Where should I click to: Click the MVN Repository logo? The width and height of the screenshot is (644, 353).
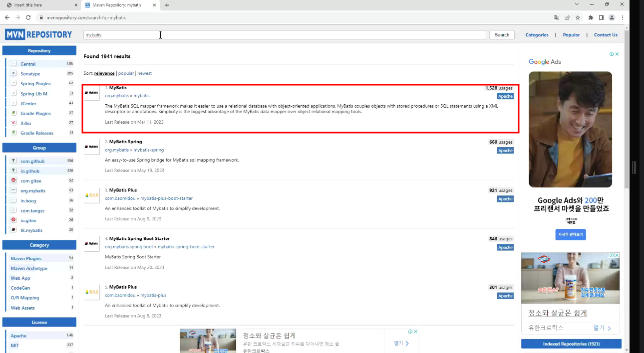tap(39, 34)
